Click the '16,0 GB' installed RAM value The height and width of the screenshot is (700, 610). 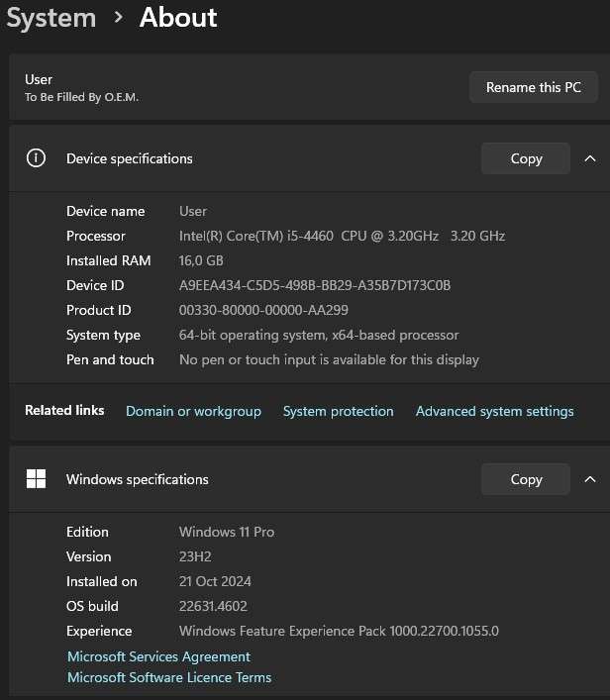coord(201,260)
